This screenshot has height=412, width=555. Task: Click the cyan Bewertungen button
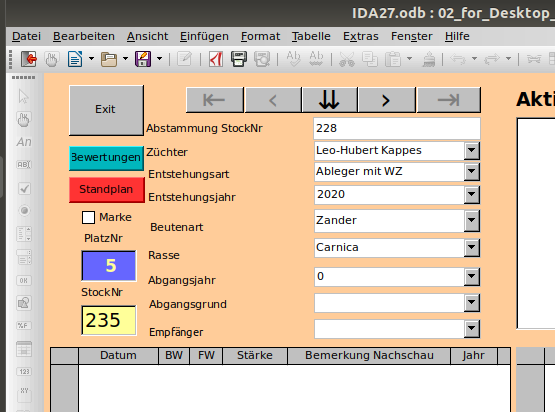coord(106,158)
